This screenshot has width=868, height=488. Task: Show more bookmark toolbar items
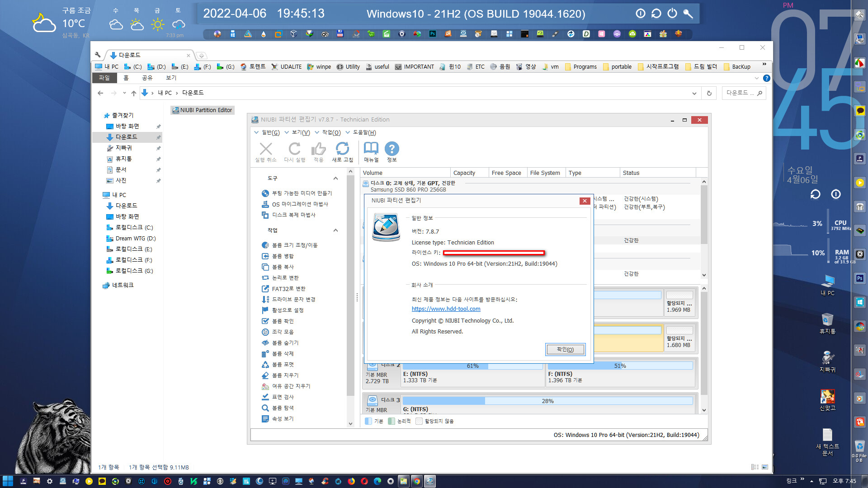pos(764,64)
